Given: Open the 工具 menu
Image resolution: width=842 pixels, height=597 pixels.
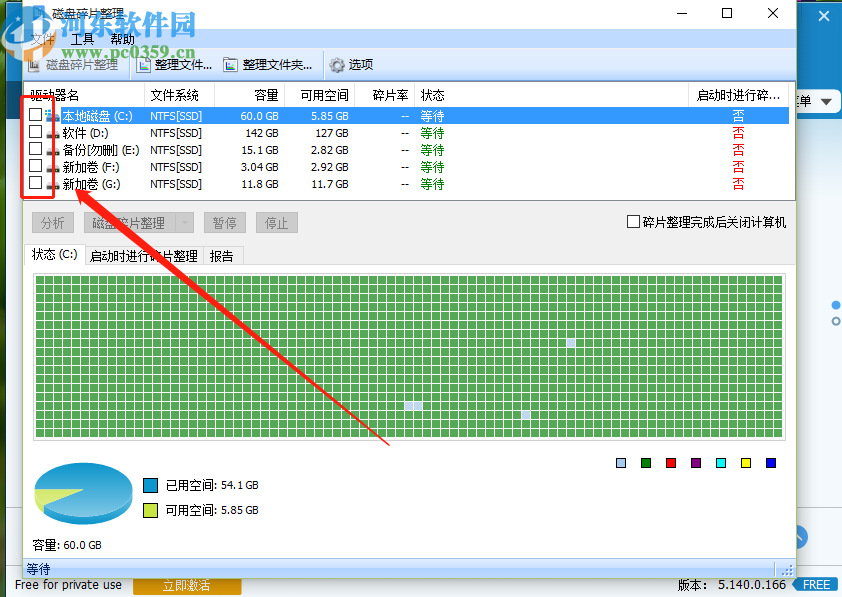Looking at the screenshot, I should pos(82,39).
